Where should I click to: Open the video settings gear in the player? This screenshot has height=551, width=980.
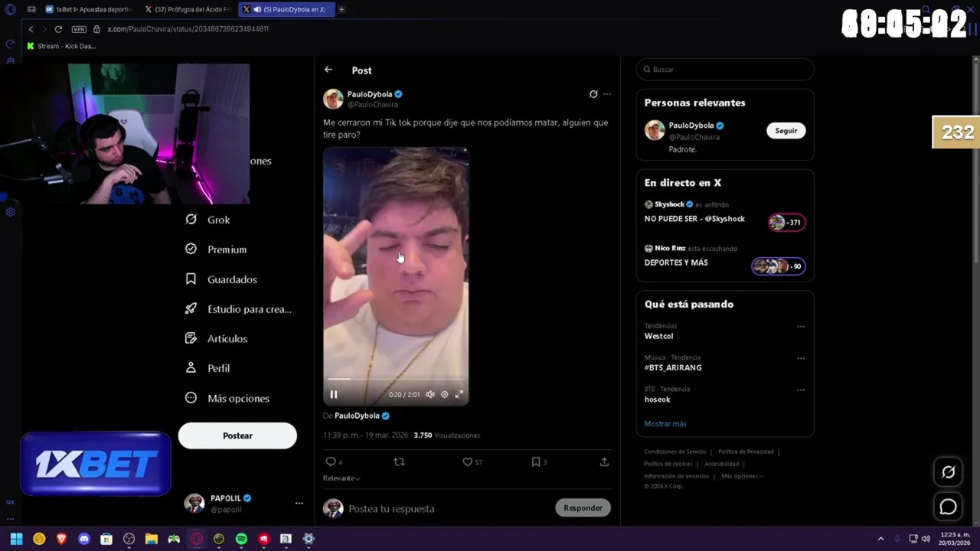[x=444, y=394]
